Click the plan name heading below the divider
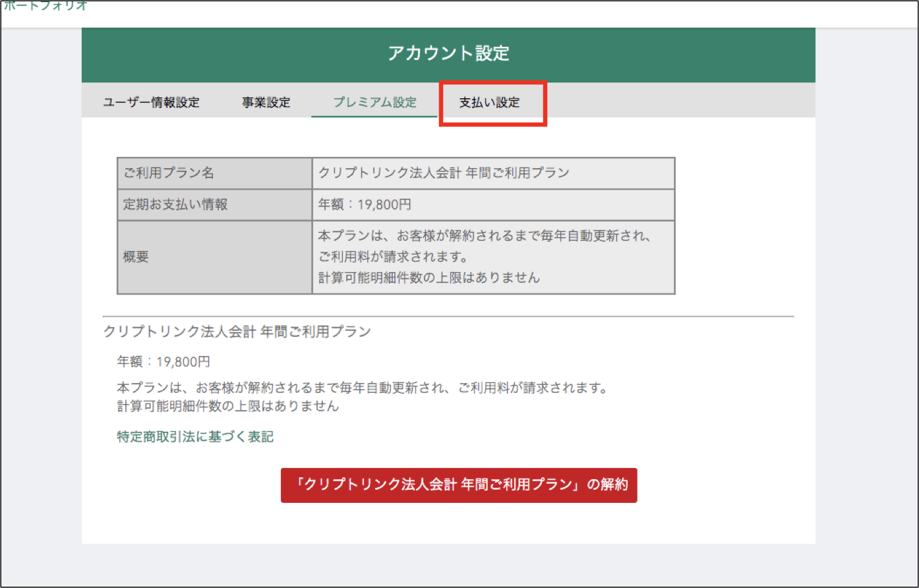 (x=237, y=332)
